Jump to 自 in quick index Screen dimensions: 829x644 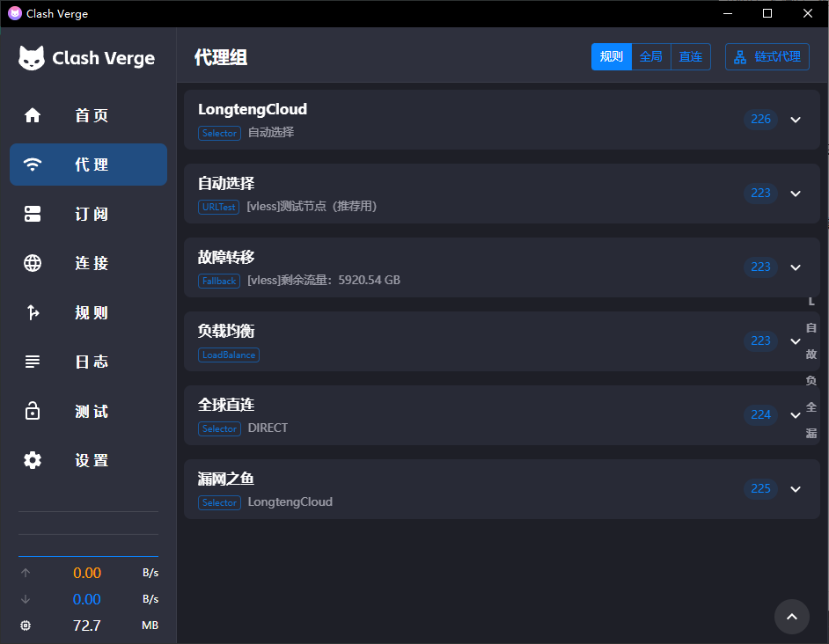pyautogui.click(x=811, y=328)
